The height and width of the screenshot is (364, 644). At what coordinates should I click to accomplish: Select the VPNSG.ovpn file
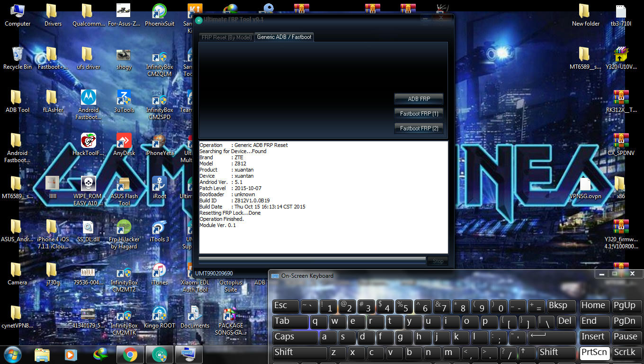point(585,188)
